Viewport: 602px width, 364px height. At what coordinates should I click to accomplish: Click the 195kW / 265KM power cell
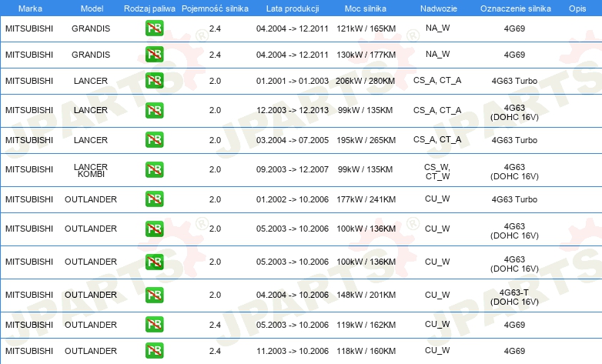366,140
